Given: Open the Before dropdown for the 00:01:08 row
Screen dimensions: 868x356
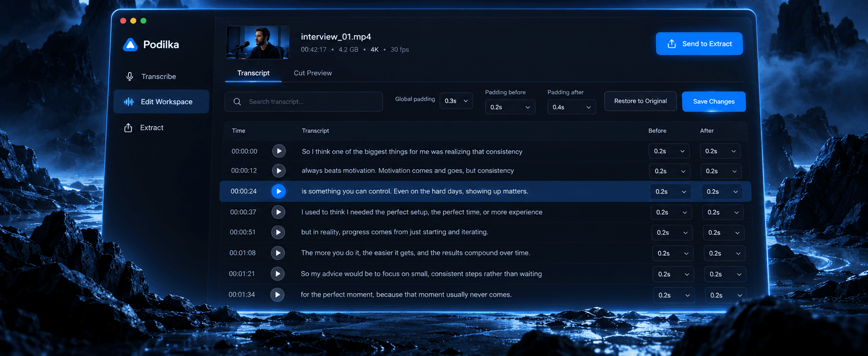Looking at the screenshot, I should pos(673,254).
